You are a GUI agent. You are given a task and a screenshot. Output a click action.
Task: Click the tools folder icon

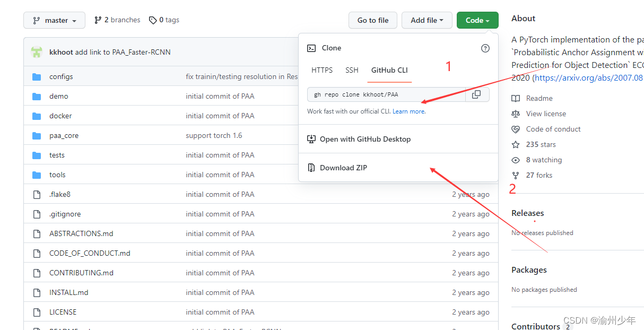(x=37, y=175)
